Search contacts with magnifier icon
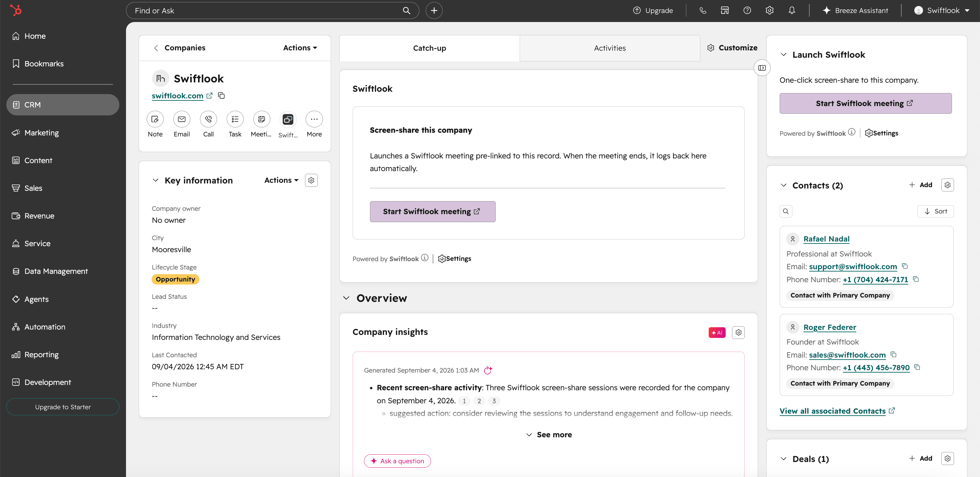The height and width of the screenshot is (477, 980). pyautogui.click(x=786, y=211)
